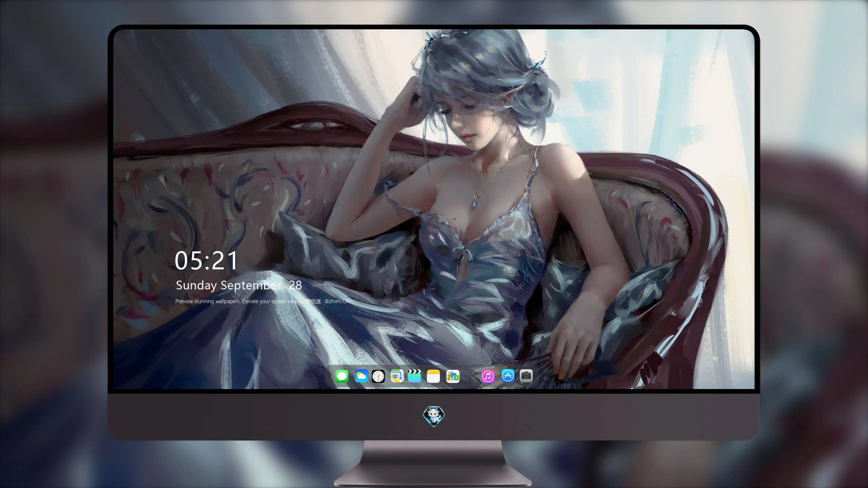Image resolution: width=868 pixels, height=488 pixels.
Task: Open the Camera app in the dock
Action: [526, 376]
